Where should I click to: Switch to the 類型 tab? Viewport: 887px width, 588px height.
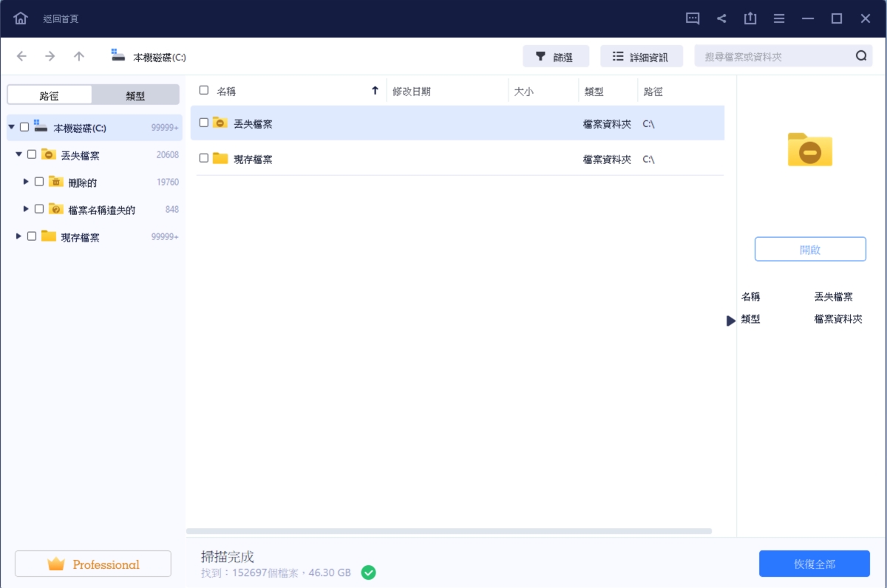point(135,95)
